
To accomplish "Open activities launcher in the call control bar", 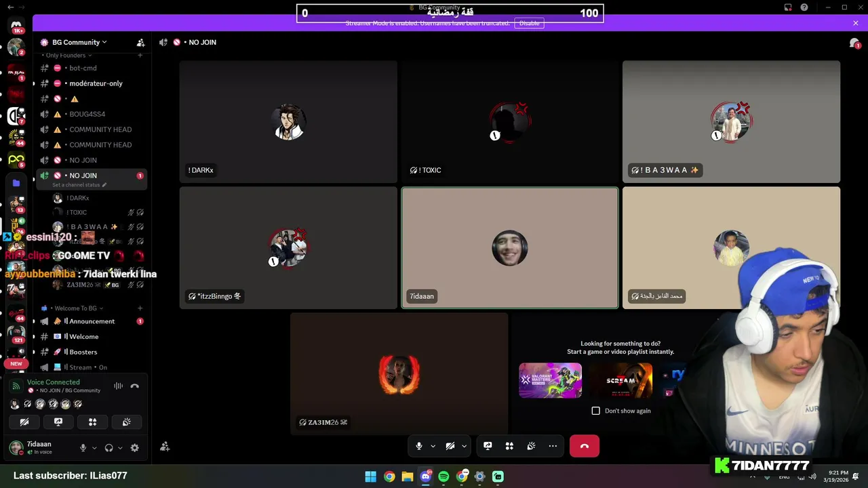I will (509, 446).
